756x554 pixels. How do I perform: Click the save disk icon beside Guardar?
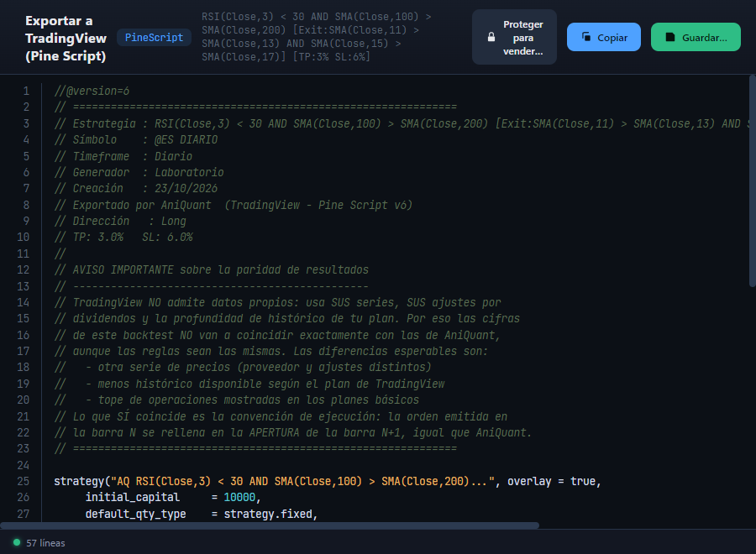[x=670, y=37]
